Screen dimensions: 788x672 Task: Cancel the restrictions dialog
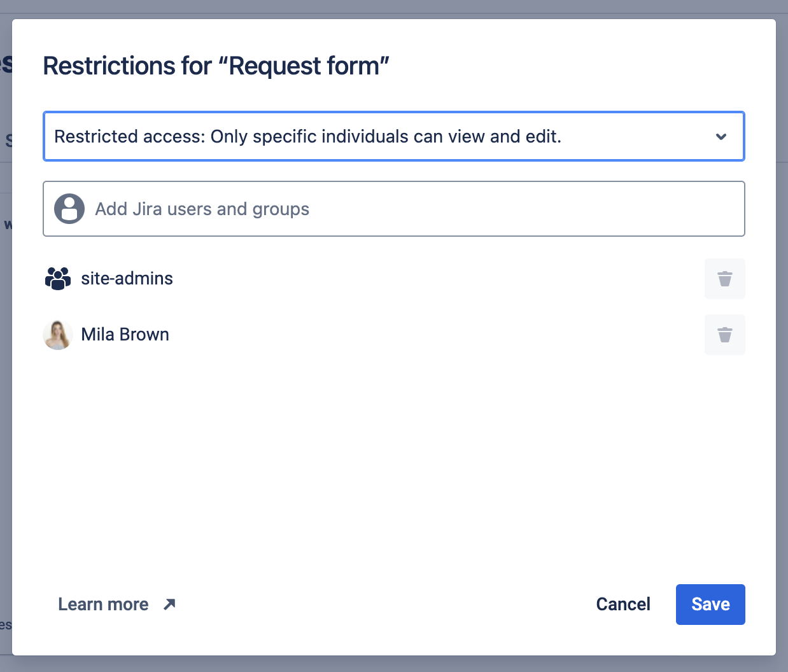tap(623, 605)
